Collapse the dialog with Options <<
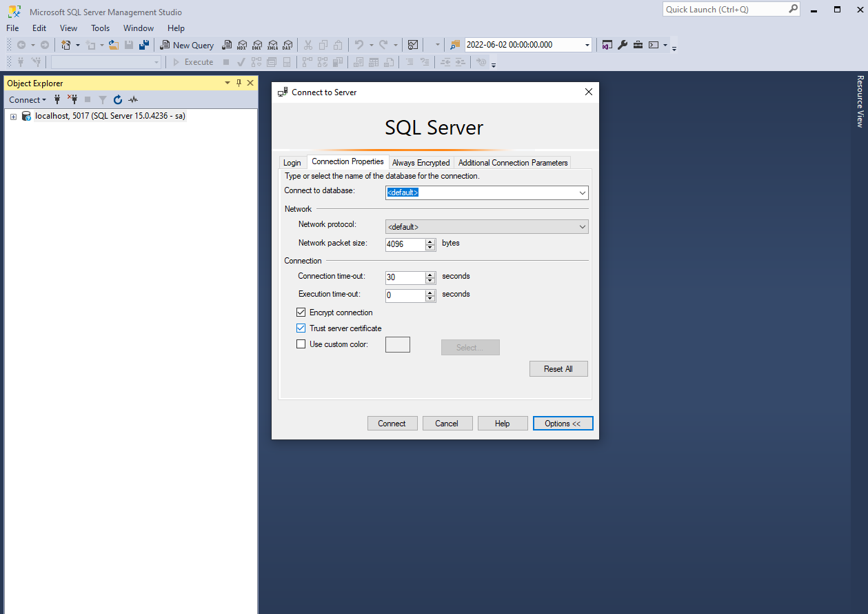 (x=563, y=424)
